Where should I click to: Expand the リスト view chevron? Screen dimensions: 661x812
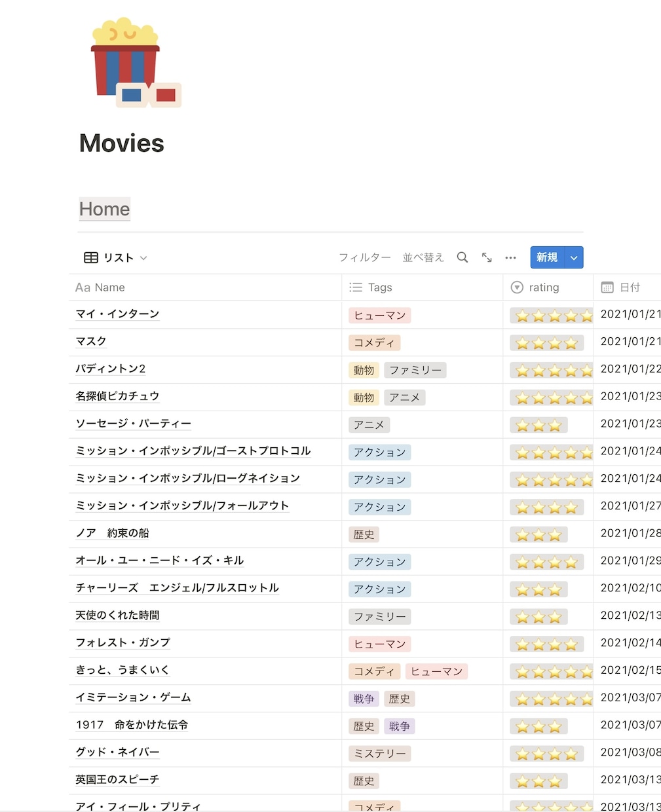click(143, 258)
